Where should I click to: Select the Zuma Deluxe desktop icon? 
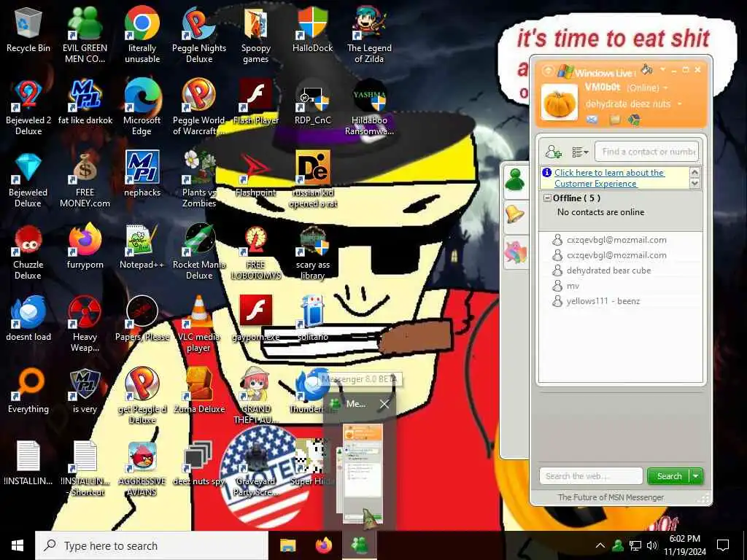(x=199, y=391)
